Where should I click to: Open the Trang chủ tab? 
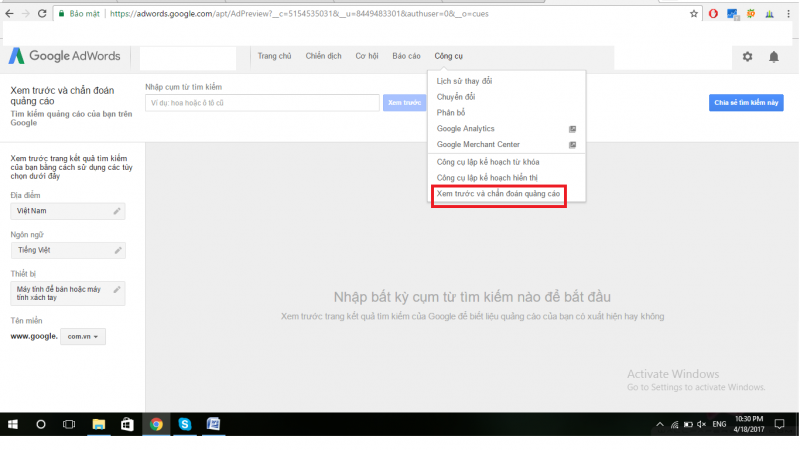click(274, 56)
